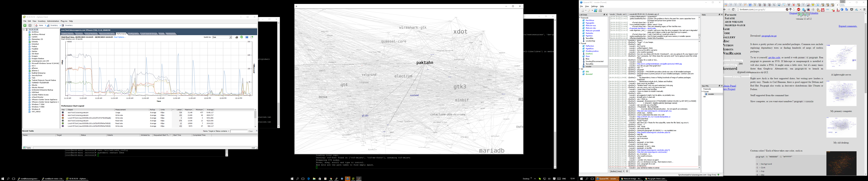Open #archlinux channel in Quassel
Image resolution: width=868 pixels, height=181 pixels.
pyautogui.click(x=590, y=21)
